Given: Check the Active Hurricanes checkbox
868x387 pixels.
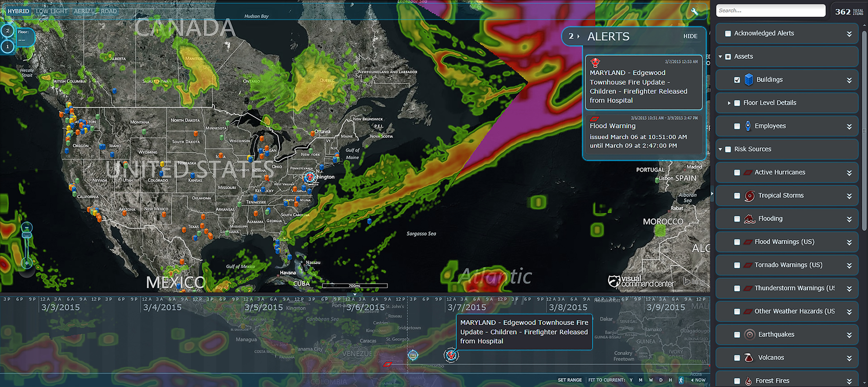Looking at the screenshot, I should pyautogui.click(x=737, y=173).
